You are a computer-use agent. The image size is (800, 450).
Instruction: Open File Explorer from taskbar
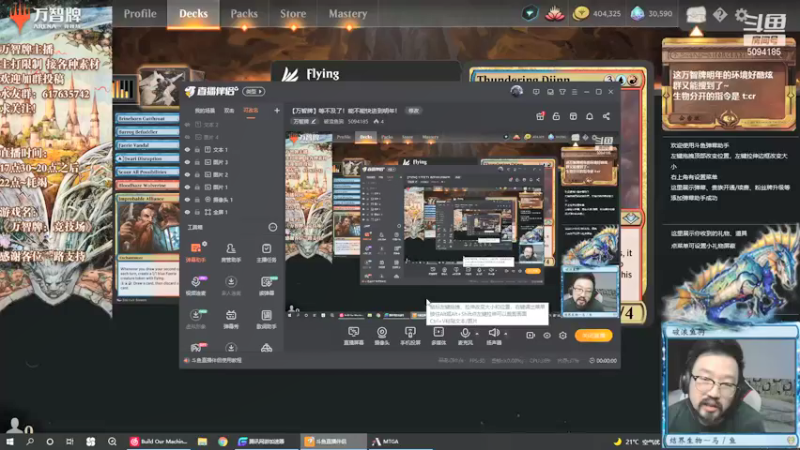click(203, 441)
